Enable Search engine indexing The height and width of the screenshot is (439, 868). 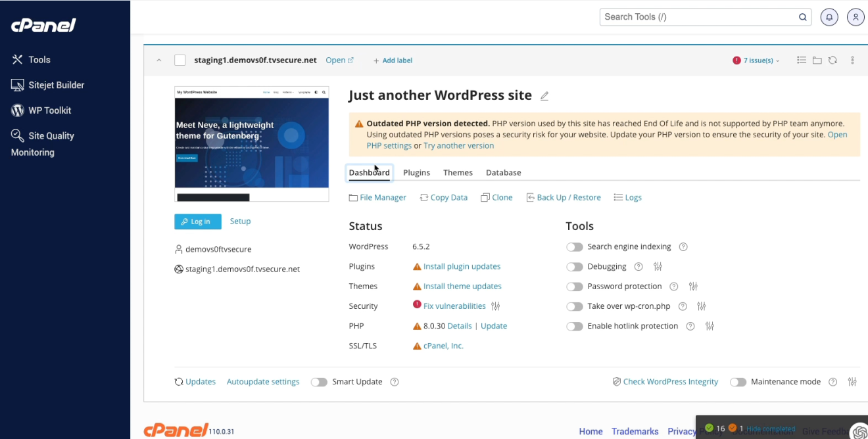tap(575, 246)
